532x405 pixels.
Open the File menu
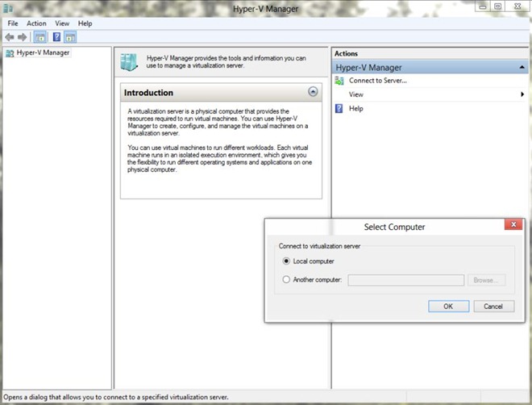13,23
